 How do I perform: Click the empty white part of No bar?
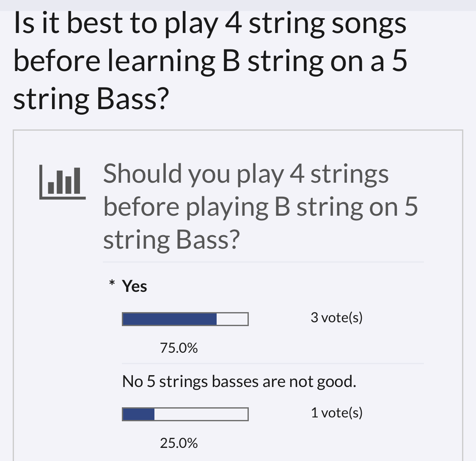tap(201, 414)
